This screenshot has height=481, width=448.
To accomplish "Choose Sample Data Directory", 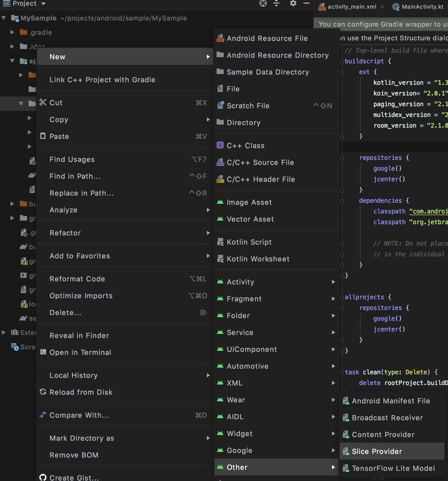I will [276, 72].
